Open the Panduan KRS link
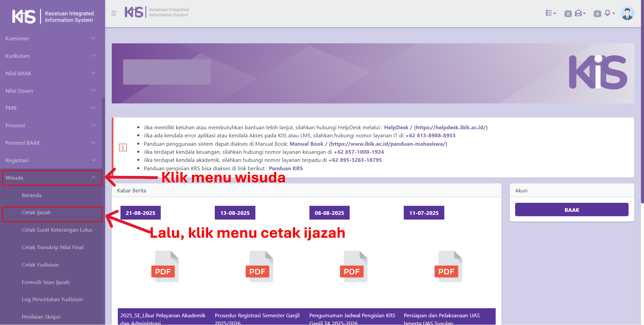 [286, 168]
